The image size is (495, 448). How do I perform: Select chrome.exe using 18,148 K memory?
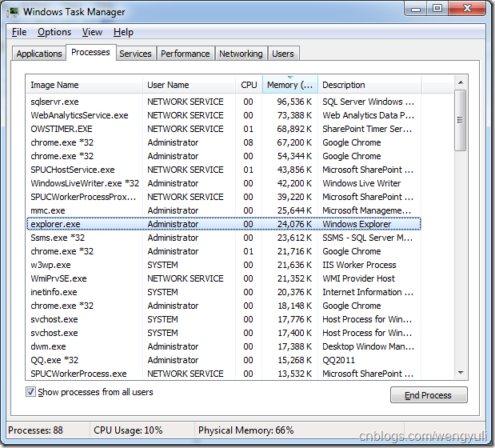point(223,306)
